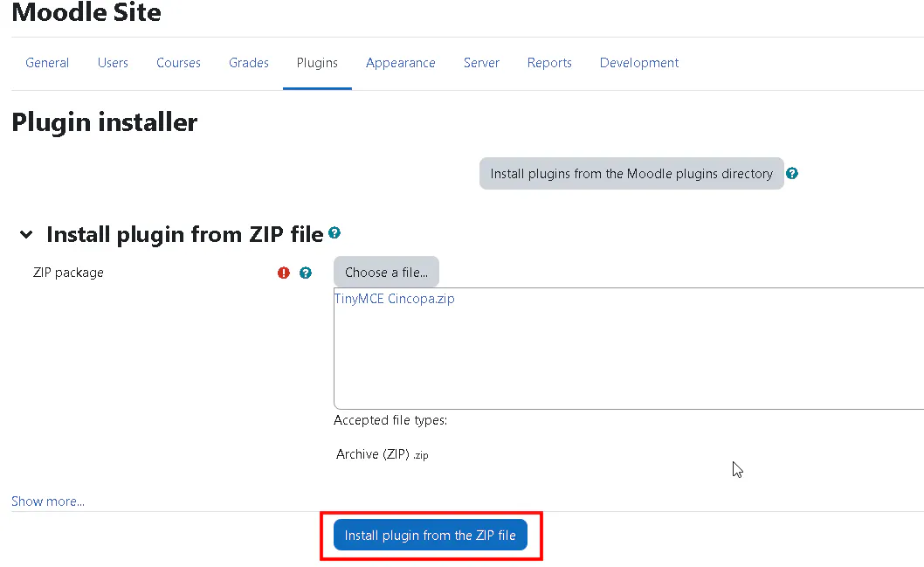Image resolution: width=924 pixels, height=567 pixels.
Task: Click the red required-field icon for ZIP package
Action: pyautogui.click(x=284, y=273)
